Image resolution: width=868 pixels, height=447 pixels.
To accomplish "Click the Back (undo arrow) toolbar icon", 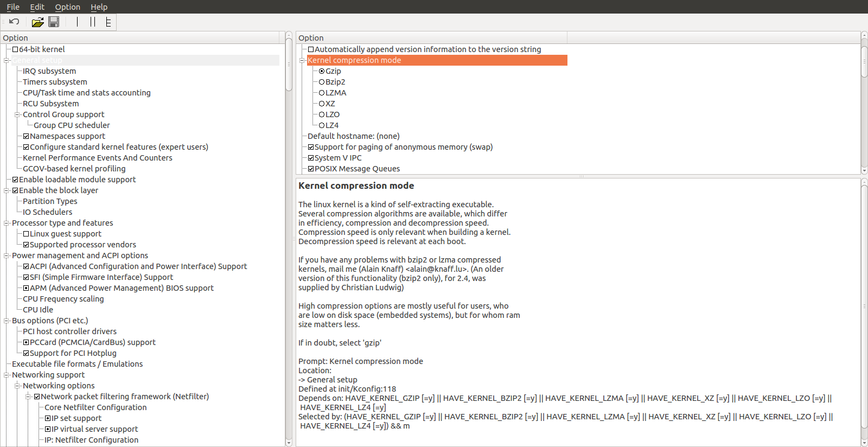I will coord(15,22).
